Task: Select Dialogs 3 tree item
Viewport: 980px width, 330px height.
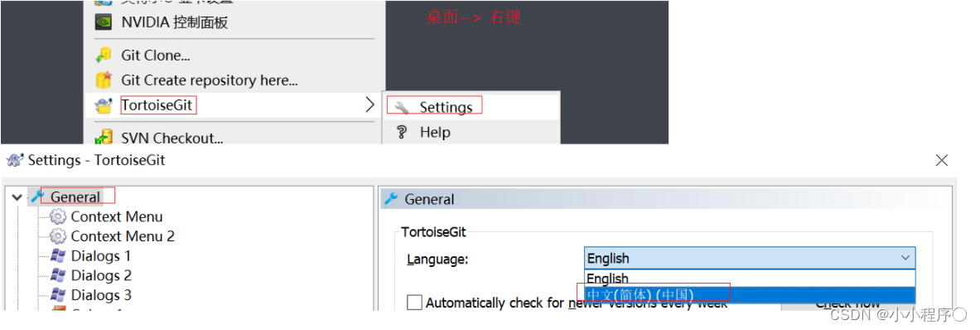Action: click(101, 294)
